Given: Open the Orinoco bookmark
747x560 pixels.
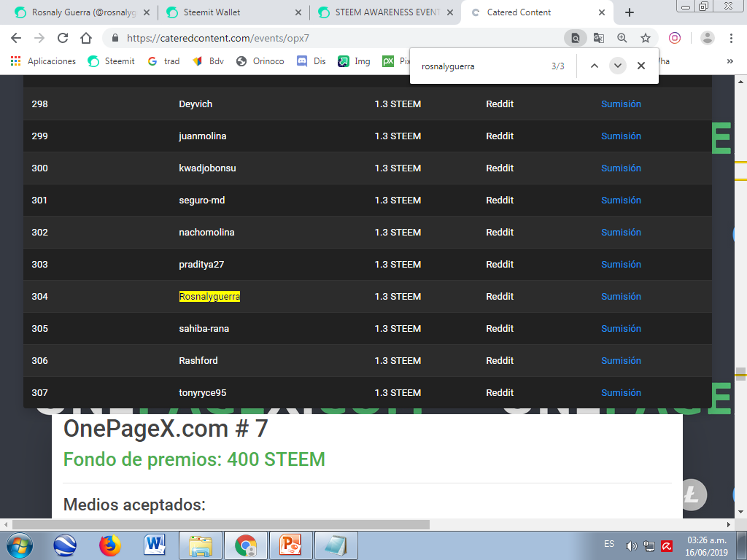Looking at the screenshot, I should coord(260,61).
